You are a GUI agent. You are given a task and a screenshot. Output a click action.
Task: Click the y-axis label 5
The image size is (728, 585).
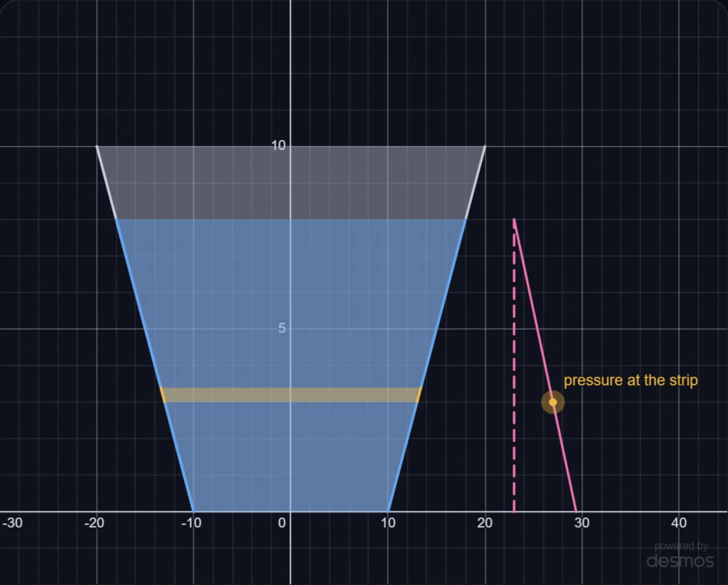point(282,329)
